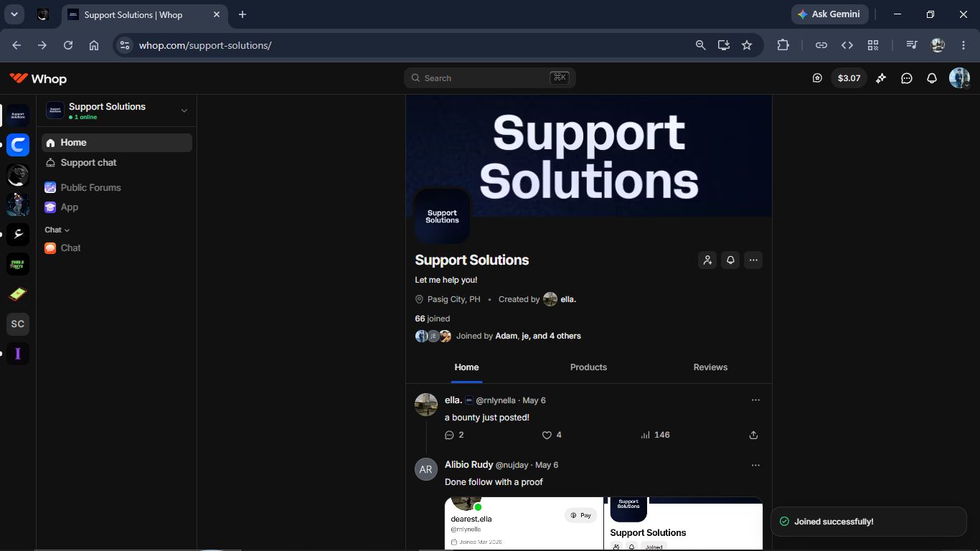Click the browser extensions puzzle icon
Viewport: 980px width, 551px height.
783,45
